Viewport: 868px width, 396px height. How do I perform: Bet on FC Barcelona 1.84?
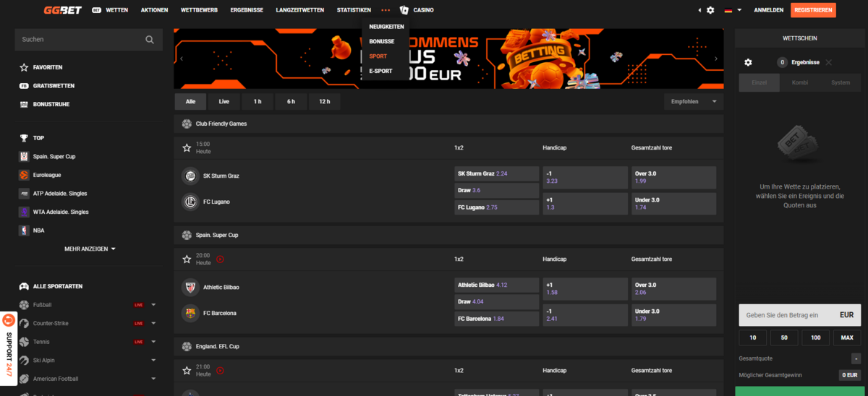tap(497, 319)
